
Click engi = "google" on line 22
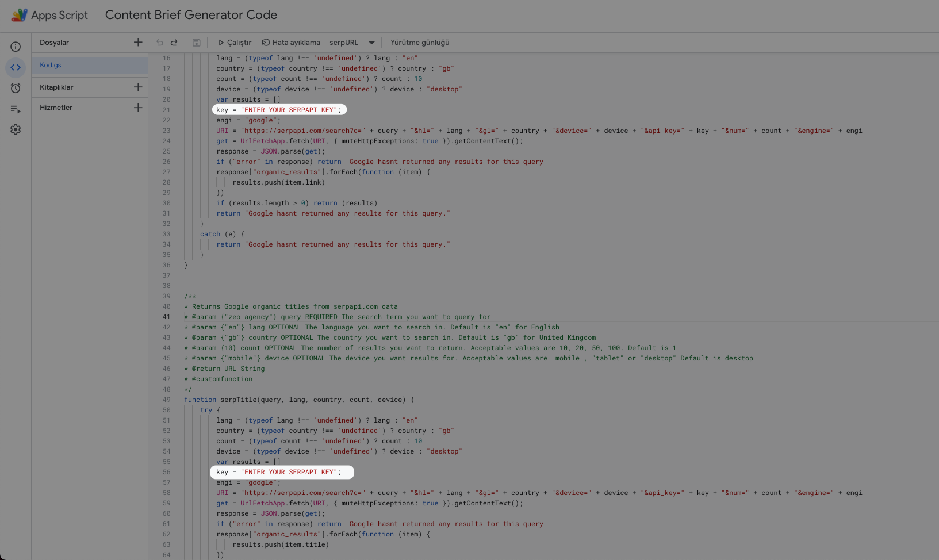pos(248,120)
